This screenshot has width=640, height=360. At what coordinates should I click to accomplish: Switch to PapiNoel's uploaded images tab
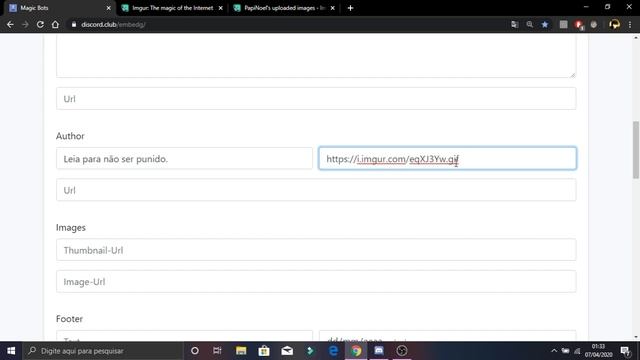[x=284, y=8]
